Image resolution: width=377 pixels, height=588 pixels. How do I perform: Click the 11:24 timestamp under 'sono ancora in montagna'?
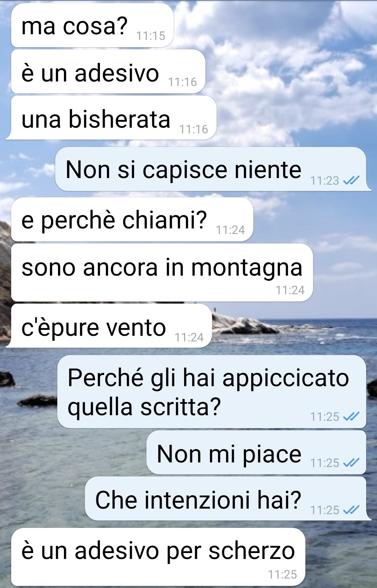(x=290, y=290)
